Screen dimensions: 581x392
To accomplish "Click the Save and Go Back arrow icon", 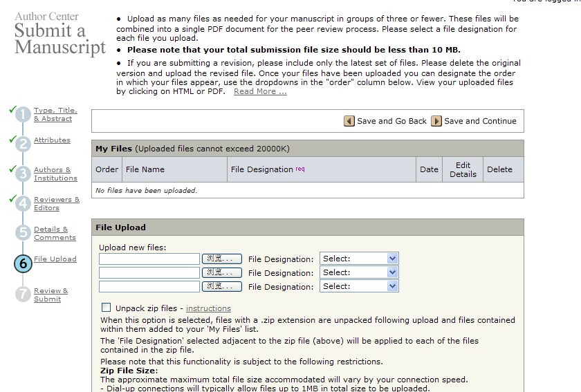I will [349, 121].
